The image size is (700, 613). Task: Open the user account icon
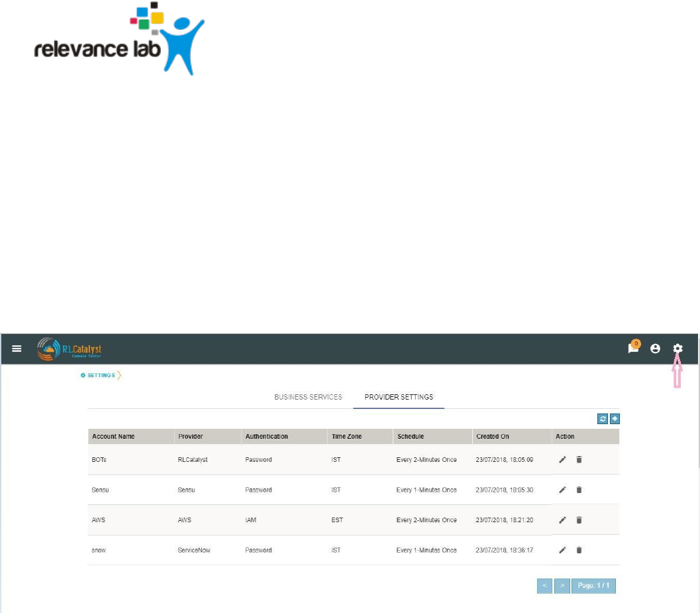(655, 349)
